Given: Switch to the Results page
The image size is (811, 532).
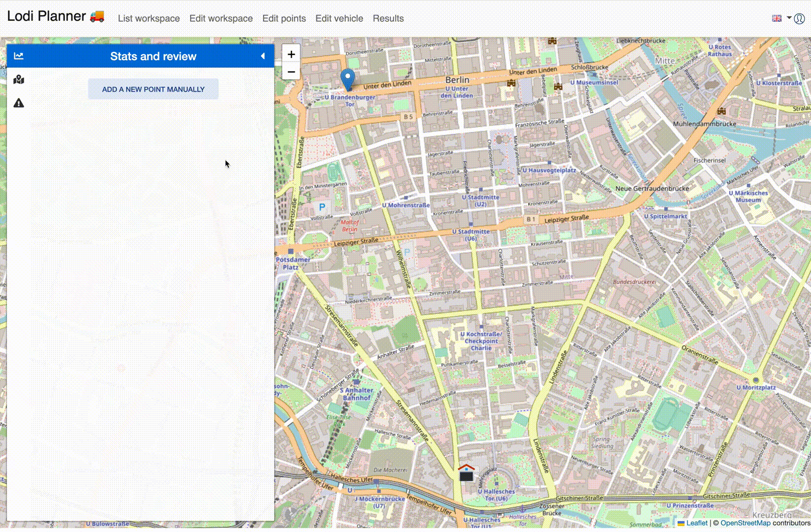Looking at the screenshot, I should (388, 18).
